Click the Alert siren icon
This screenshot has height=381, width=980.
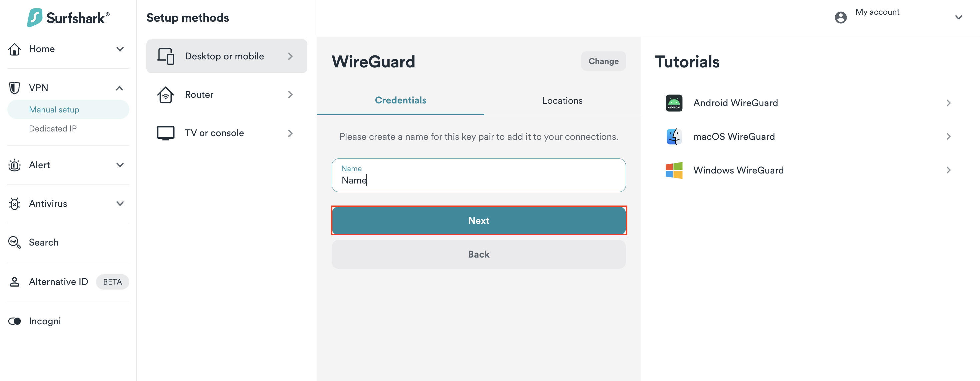[14, 165]
